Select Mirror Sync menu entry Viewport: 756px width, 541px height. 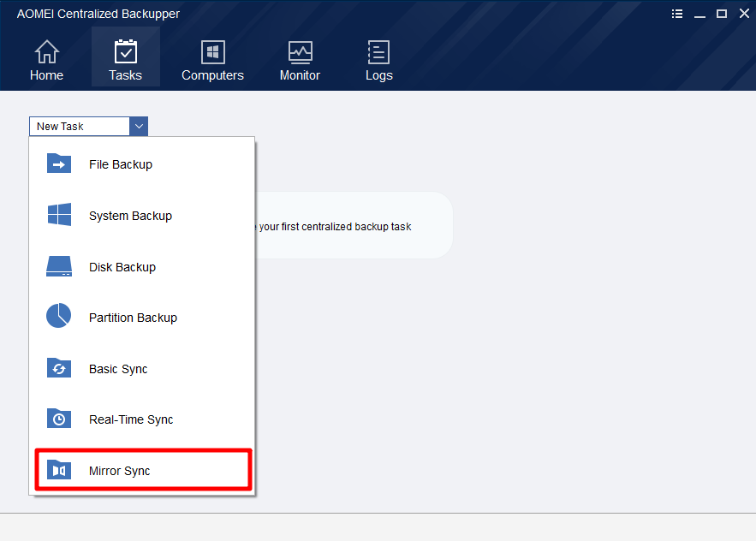[x=143, y=470]
